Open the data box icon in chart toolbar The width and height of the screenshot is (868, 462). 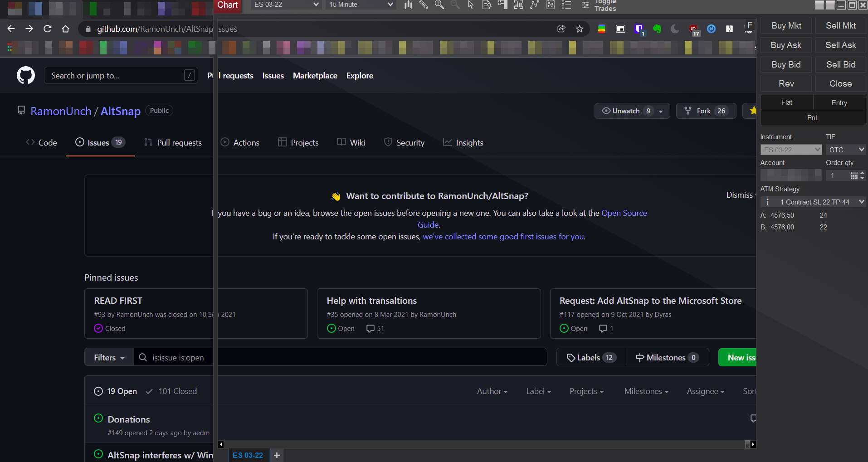(487, 5)
